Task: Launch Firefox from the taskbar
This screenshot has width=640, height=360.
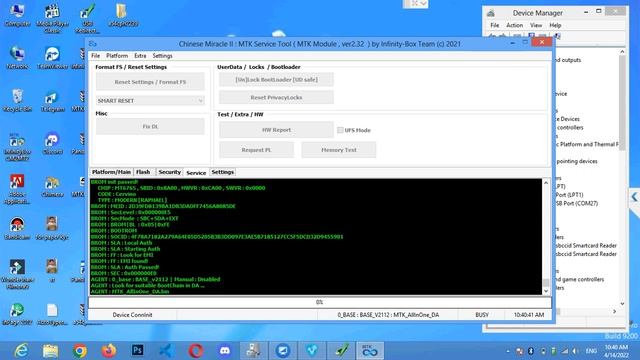Action: click(109, 351)
